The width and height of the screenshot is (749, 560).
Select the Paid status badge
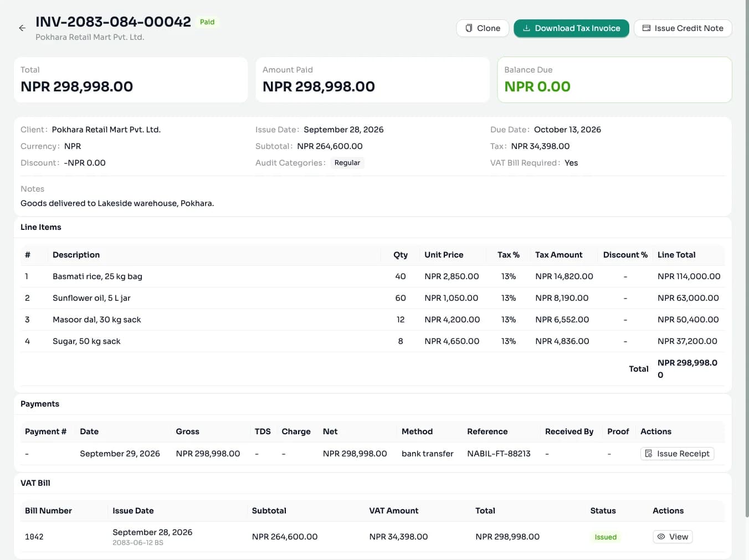[x=207, y=22]
